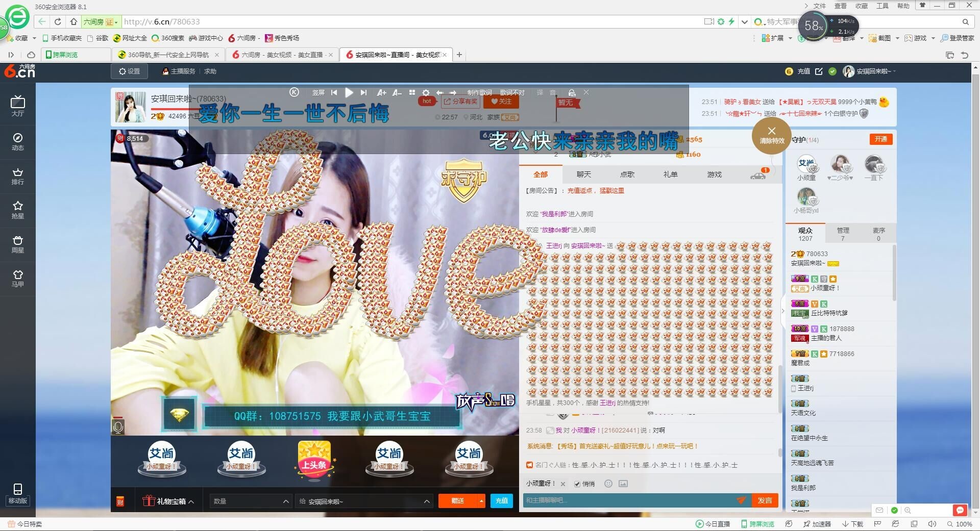The image size is (980, 531).
Task: Click the 求守护 shield badge on the video
Action: click(x=464, y=180)
